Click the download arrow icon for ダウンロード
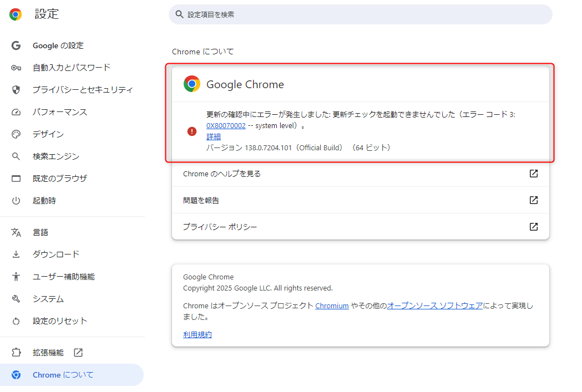The height and width of the screenshot is (392, 582). [x=16, y=254]
